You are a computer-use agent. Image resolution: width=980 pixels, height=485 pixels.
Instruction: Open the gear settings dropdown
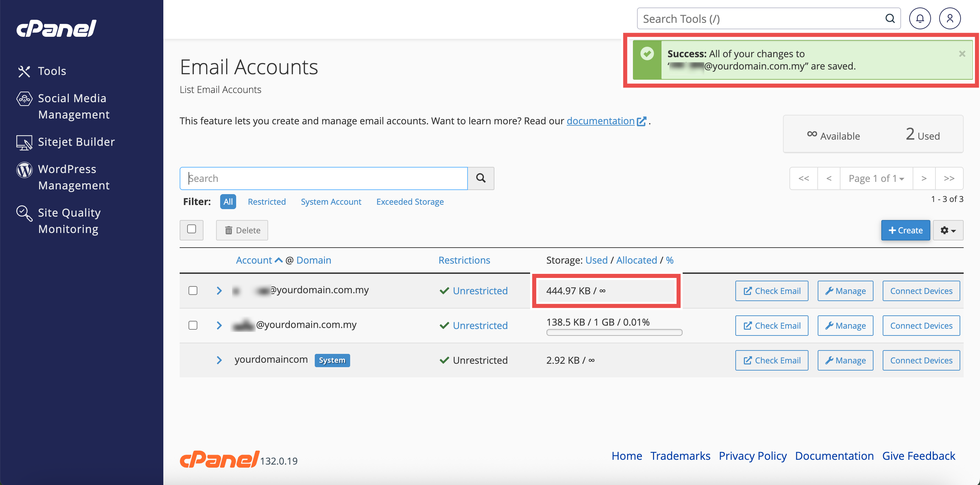(948, 230)
